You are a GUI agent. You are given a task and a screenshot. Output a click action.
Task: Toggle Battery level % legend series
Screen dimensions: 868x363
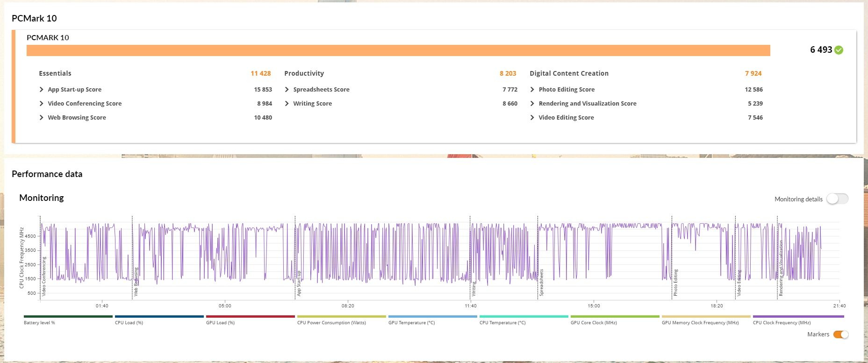68,320
